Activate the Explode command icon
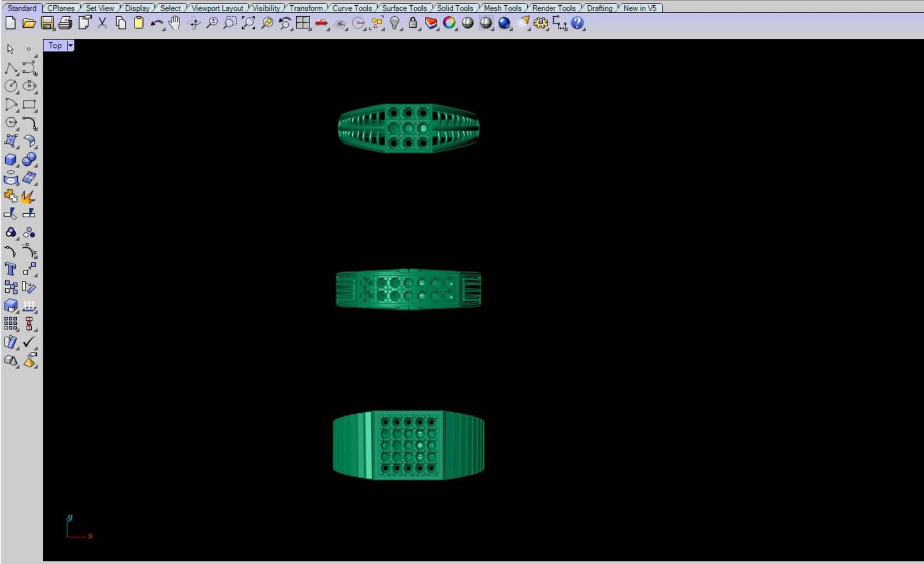This screenshot has height=564, width=924. pos(28,196)
